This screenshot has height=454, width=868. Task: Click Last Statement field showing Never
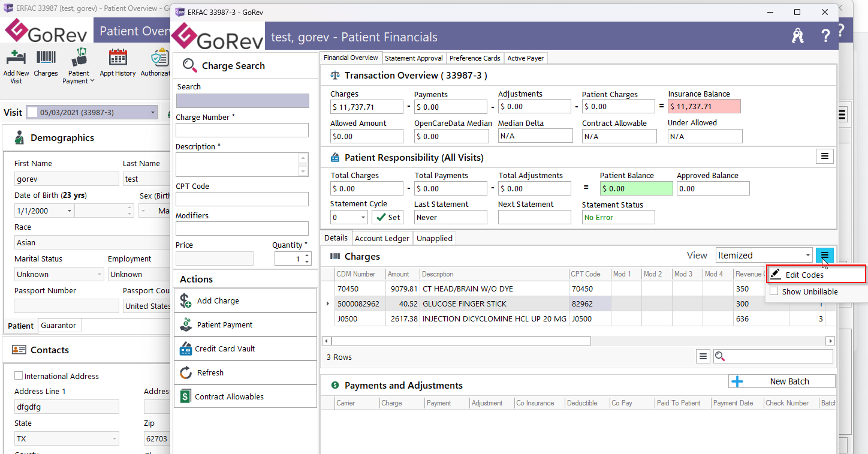pos(451,217)
